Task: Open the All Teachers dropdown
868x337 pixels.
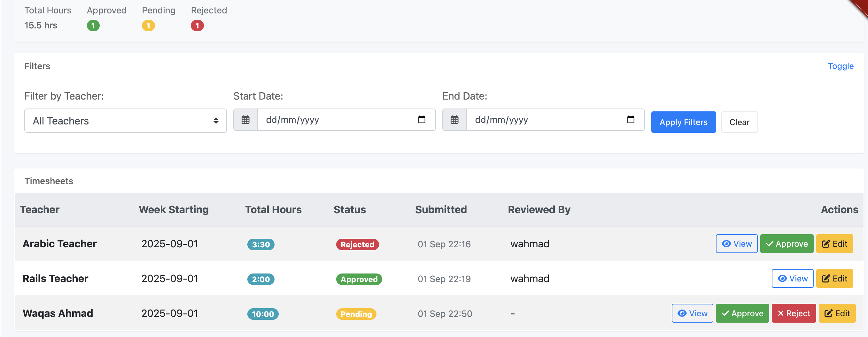Action: [x=125, y=121]
